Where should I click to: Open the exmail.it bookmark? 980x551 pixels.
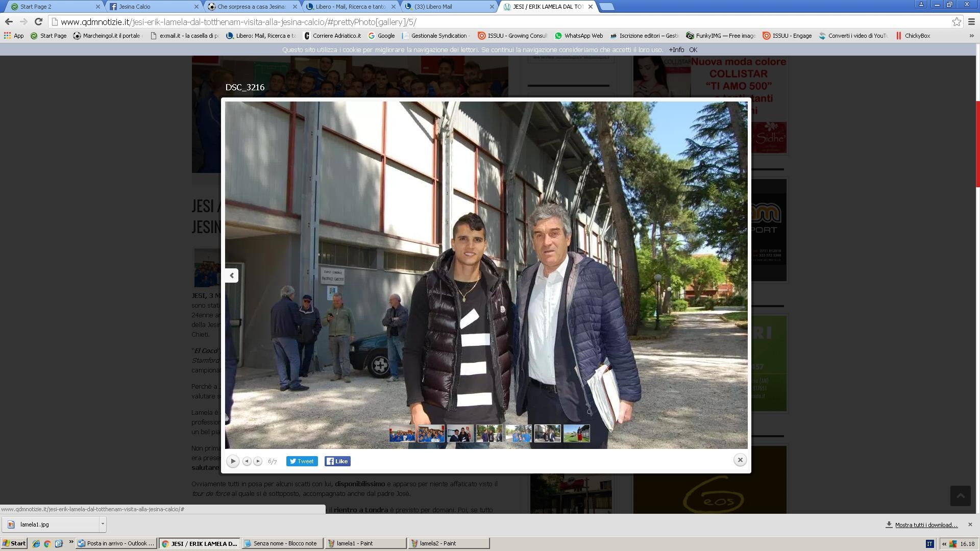184,36
